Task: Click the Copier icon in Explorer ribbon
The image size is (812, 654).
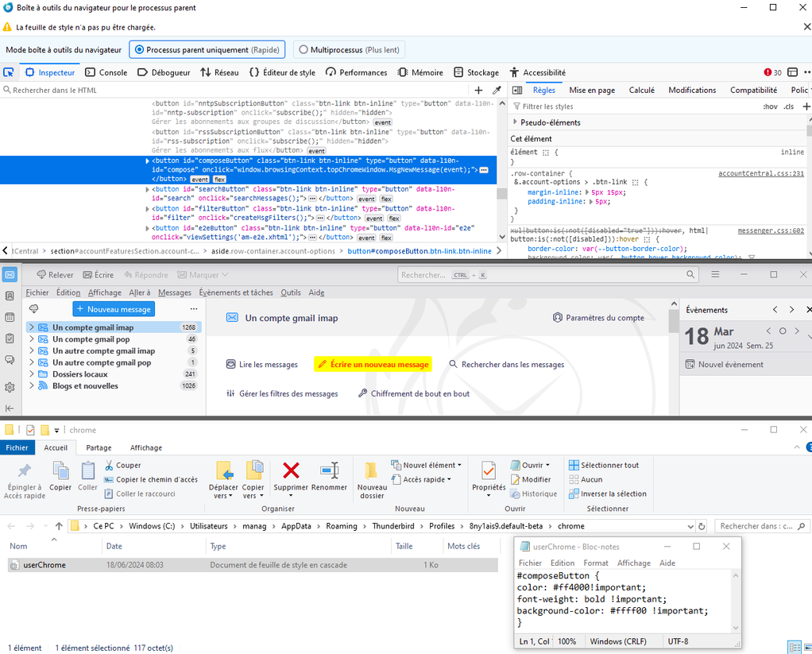Action: click(60, 476)
